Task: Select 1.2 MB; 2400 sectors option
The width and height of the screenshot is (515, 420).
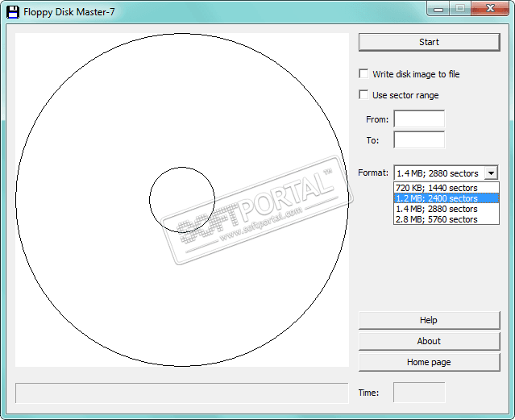Action: pyautogui.click(x=446, y=198)
